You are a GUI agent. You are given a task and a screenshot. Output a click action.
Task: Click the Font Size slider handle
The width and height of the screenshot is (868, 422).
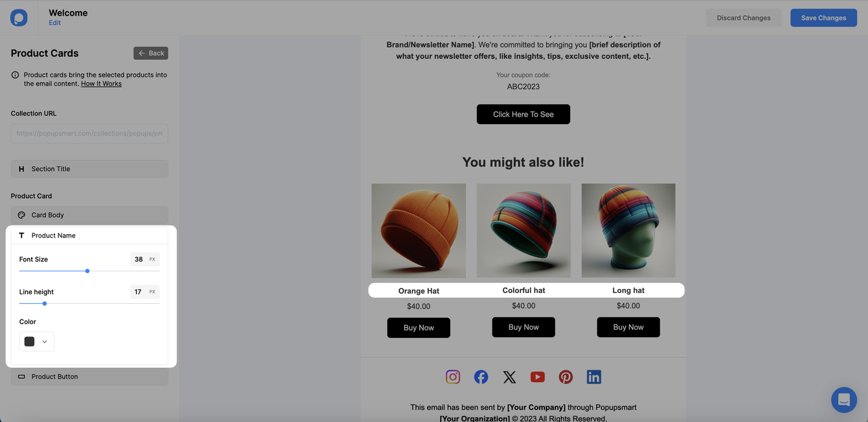tap(87, 271)
